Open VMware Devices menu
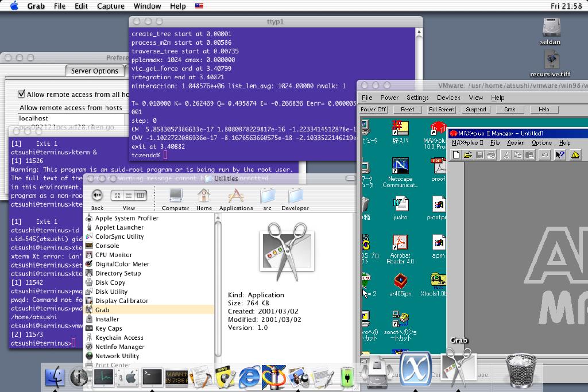The image size is (588, 392). pos(448,98)
